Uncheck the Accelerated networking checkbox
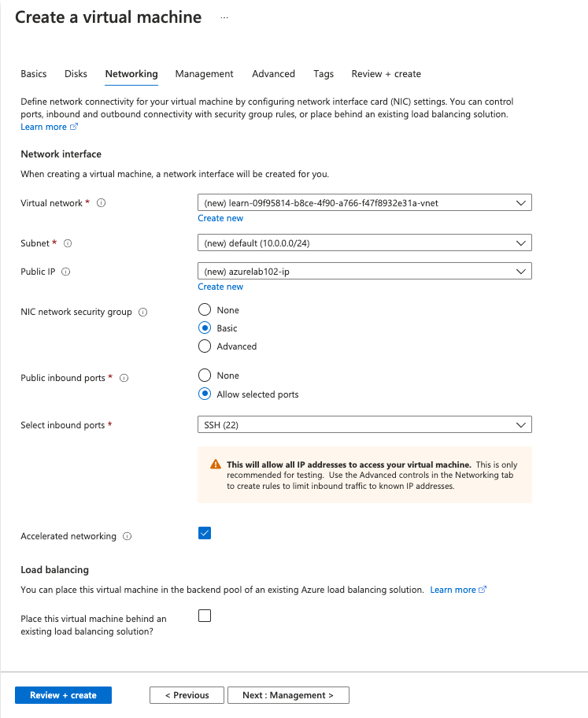 click(205, 533)
